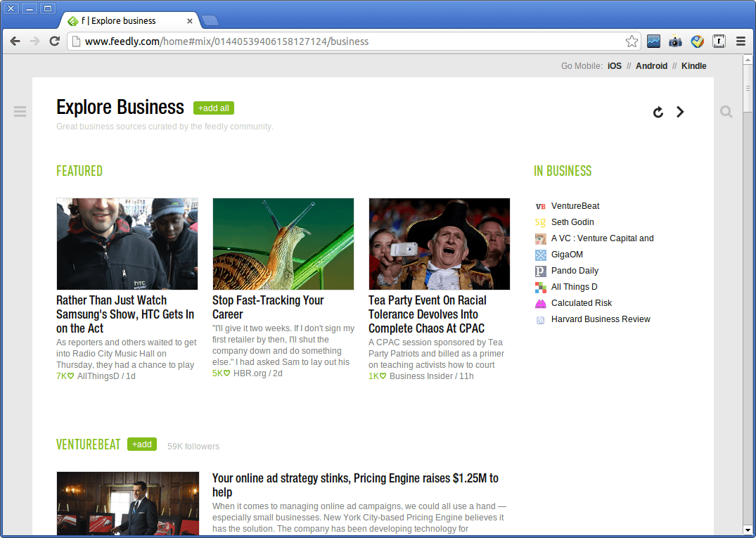Open the camera screenshot extension icon
The height and width of the screenshot is (538, 756).
pos(675,41)
